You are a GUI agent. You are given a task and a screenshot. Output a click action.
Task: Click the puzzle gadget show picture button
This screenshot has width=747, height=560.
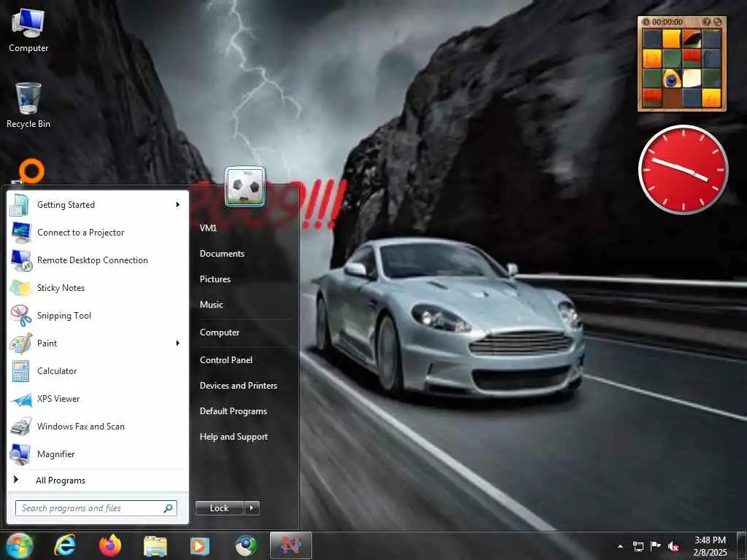tap(707, 22)
